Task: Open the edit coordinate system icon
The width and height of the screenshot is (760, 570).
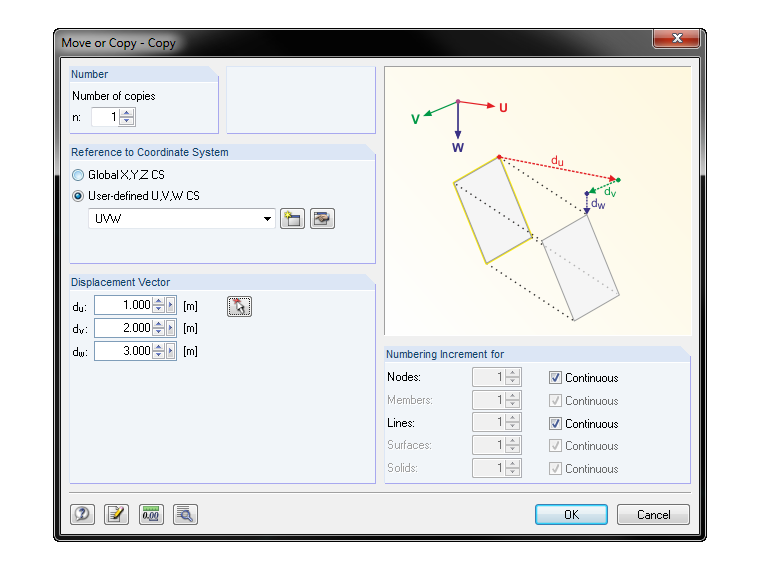Action: point(322,219)
